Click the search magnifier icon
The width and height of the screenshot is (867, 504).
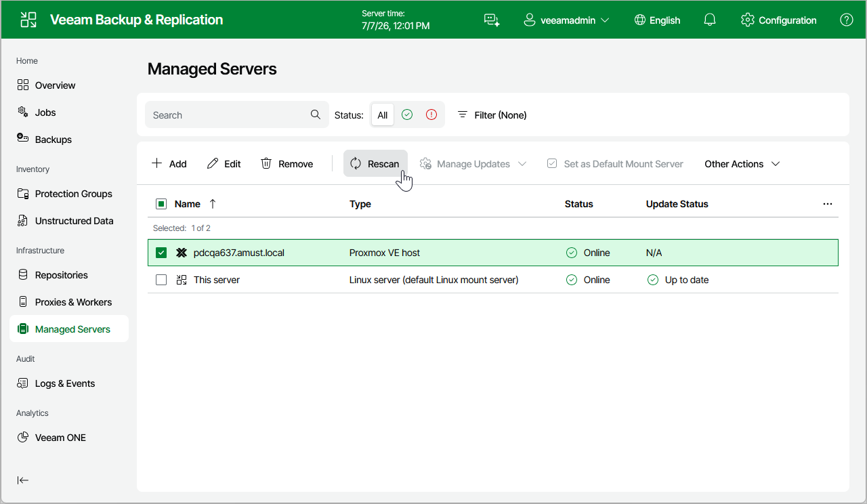tap(316, 114)
